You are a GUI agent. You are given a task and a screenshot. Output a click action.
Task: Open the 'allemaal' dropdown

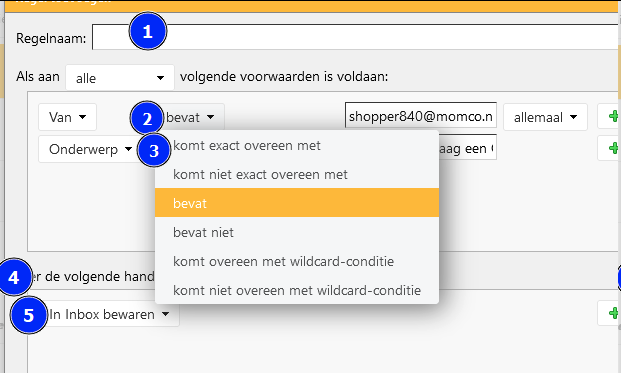pos(545,117)
